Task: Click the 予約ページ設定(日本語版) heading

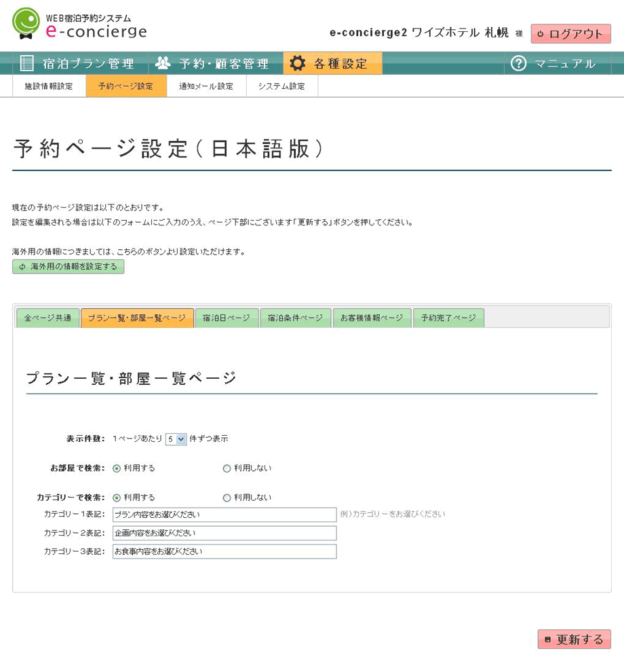Action: tap(169, 149)
